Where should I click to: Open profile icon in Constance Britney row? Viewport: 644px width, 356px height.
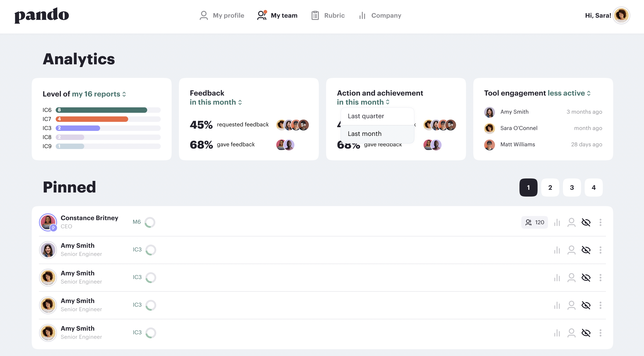571,222
